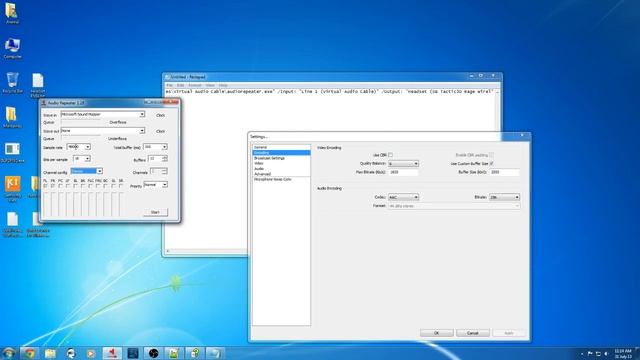Select the text file icon beside Recycle Bin
This screenshot has width=640, height=360.
(x=38, y=85)
